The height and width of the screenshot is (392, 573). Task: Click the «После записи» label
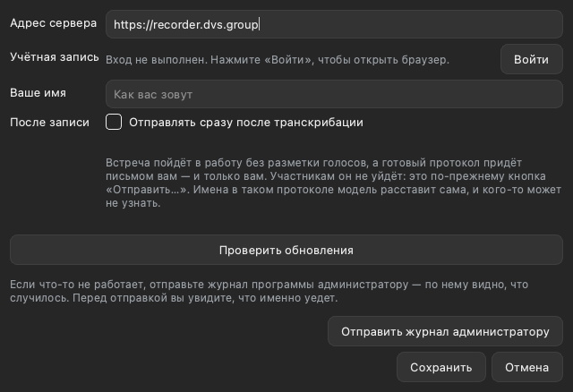click(x=50, y=123)
